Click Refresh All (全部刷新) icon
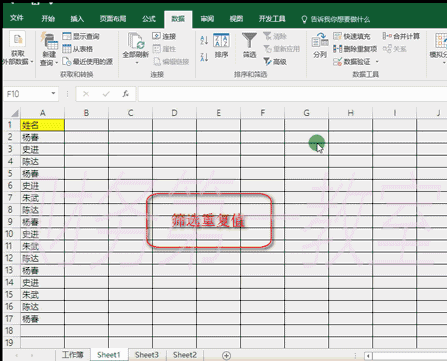Screen dimensions: 447x361 [136, 41]
